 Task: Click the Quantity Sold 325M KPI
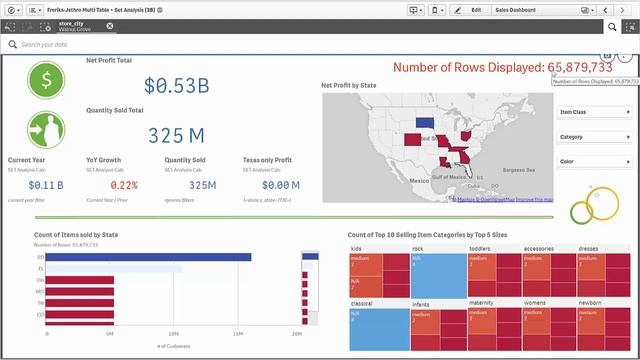[x=202, y=185]
